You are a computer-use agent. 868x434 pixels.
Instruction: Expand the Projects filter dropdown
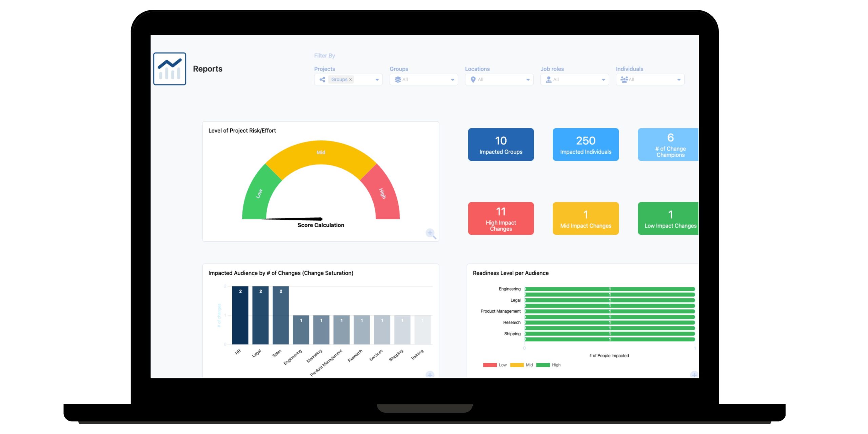376,79
